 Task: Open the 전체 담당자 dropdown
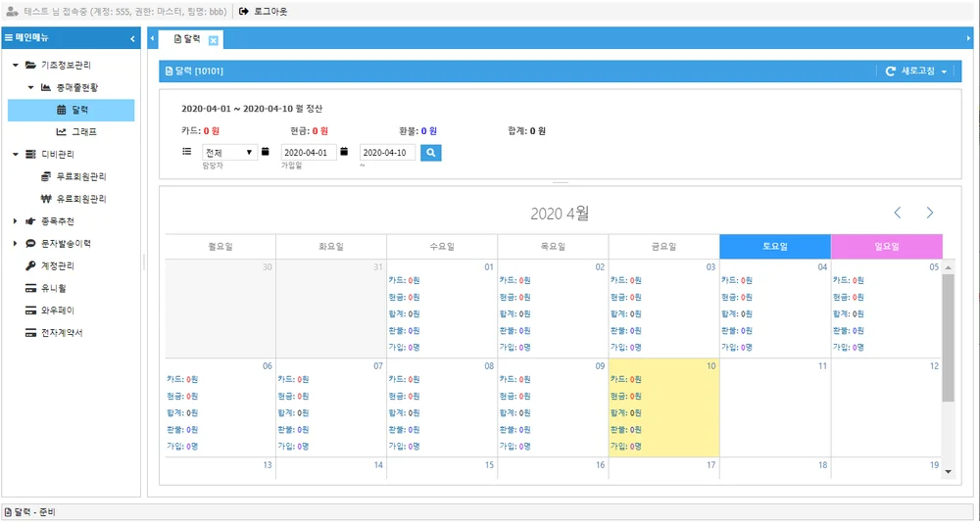tap(229, 153)
